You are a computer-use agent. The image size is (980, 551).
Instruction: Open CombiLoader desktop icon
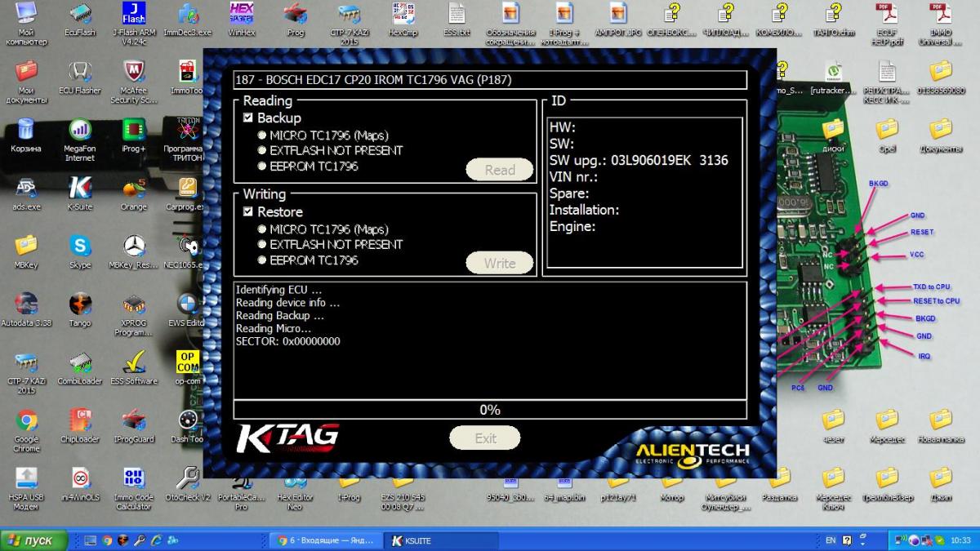click(80, 367)
